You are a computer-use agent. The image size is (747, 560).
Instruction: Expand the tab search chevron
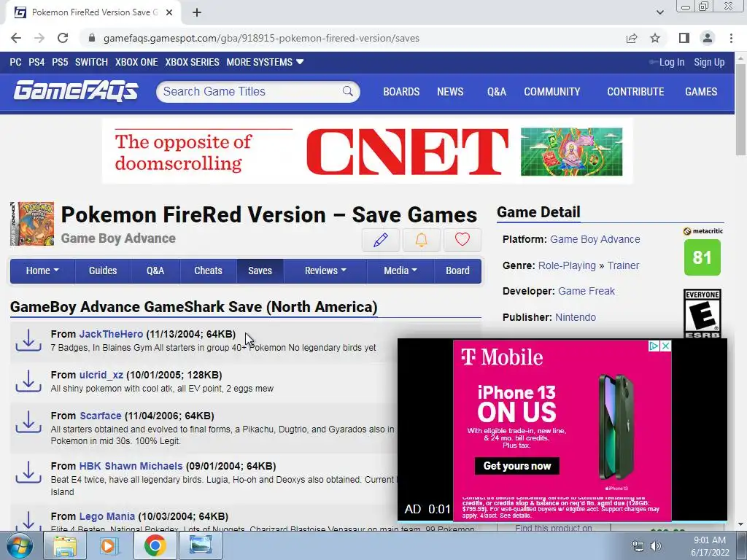click(x=659, y=12)
